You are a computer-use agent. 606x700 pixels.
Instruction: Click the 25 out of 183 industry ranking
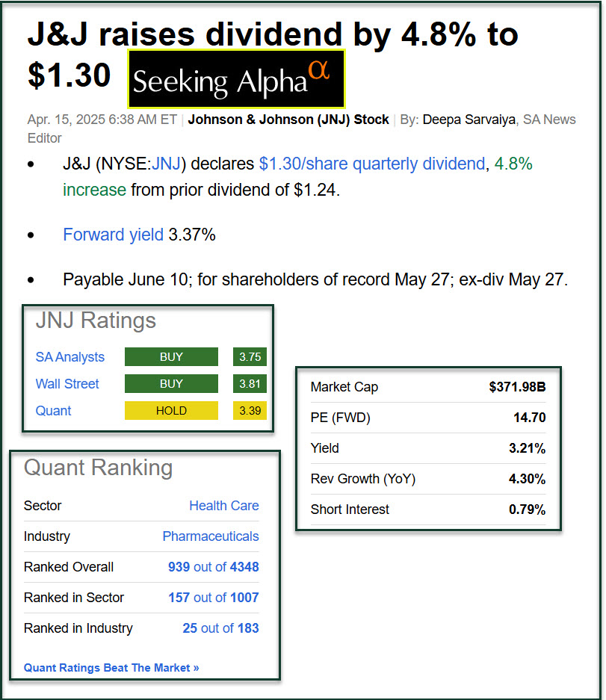click(x=220, y=628)
